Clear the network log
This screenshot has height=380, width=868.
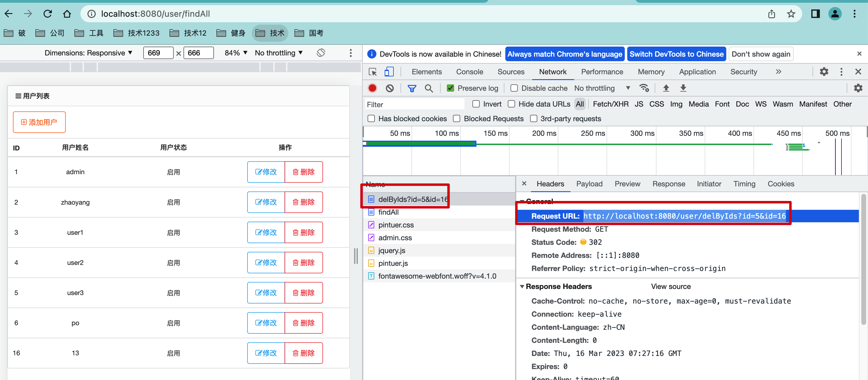390,88
